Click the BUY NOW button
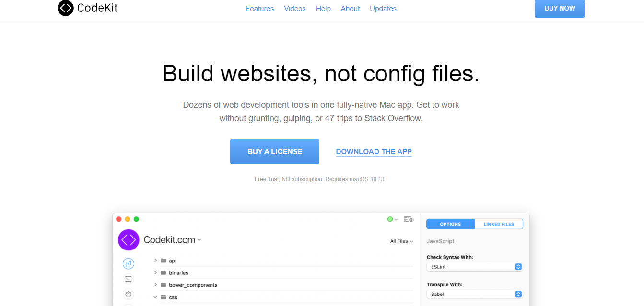 pyautogui.click(x=560, y=9)
